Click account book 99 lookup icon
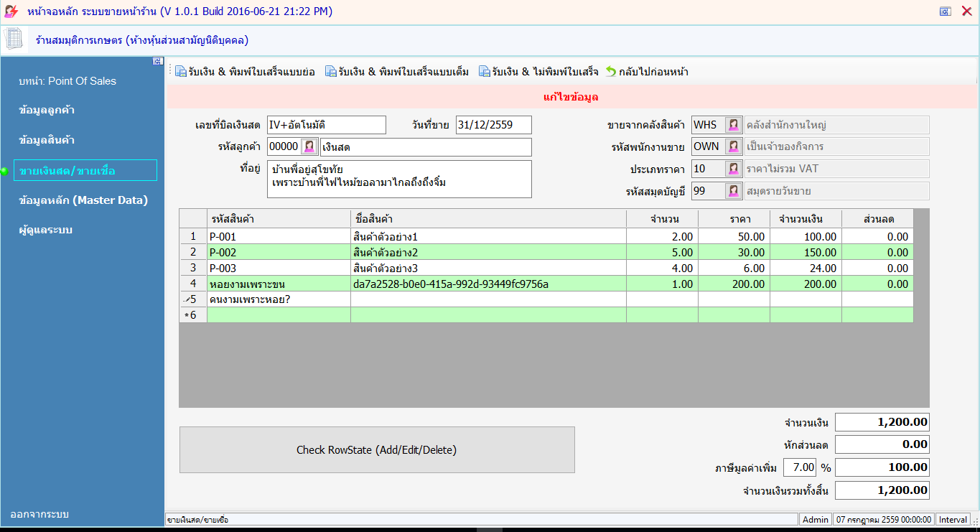This screenshot has height=532, width=980. pyautogui.click(x=733, y=191)
